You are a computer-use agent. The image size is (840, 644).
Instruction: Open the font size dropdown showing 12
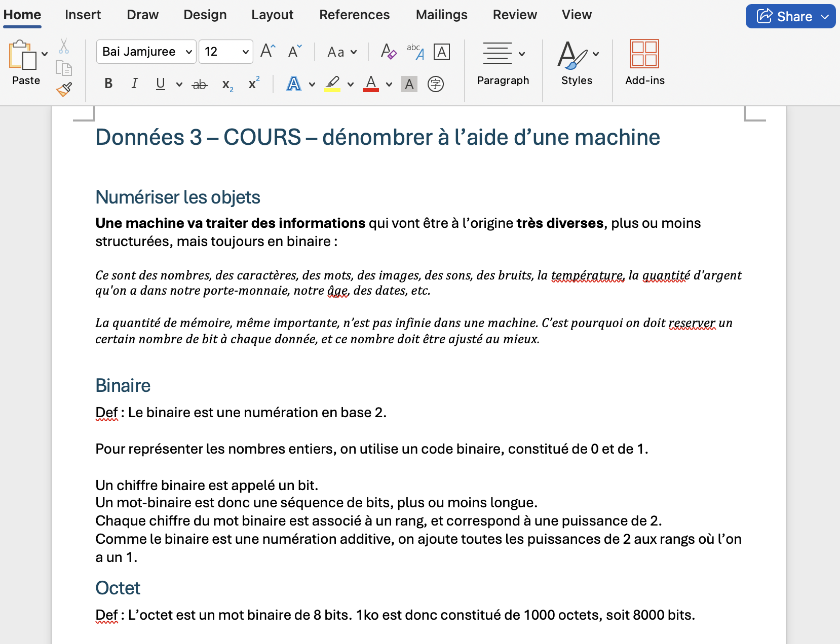click(245, 52)
